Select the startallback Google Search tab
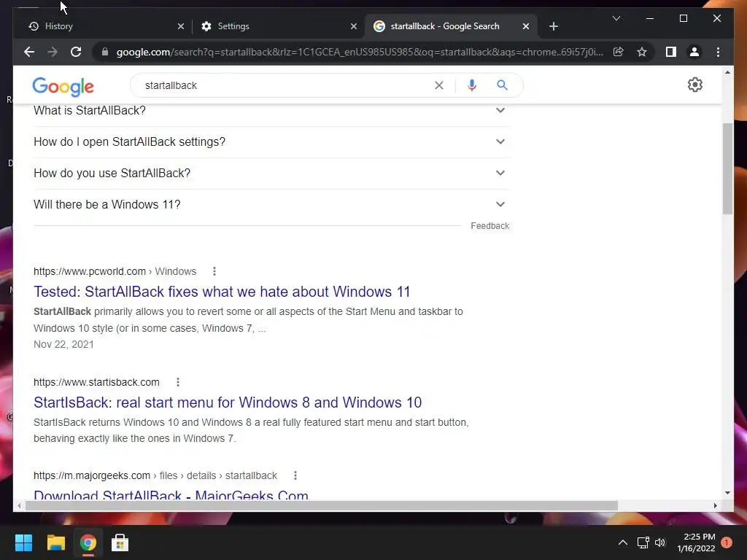Image resolution: width=747 pixels, height=560 pixels. coord(451,26)
